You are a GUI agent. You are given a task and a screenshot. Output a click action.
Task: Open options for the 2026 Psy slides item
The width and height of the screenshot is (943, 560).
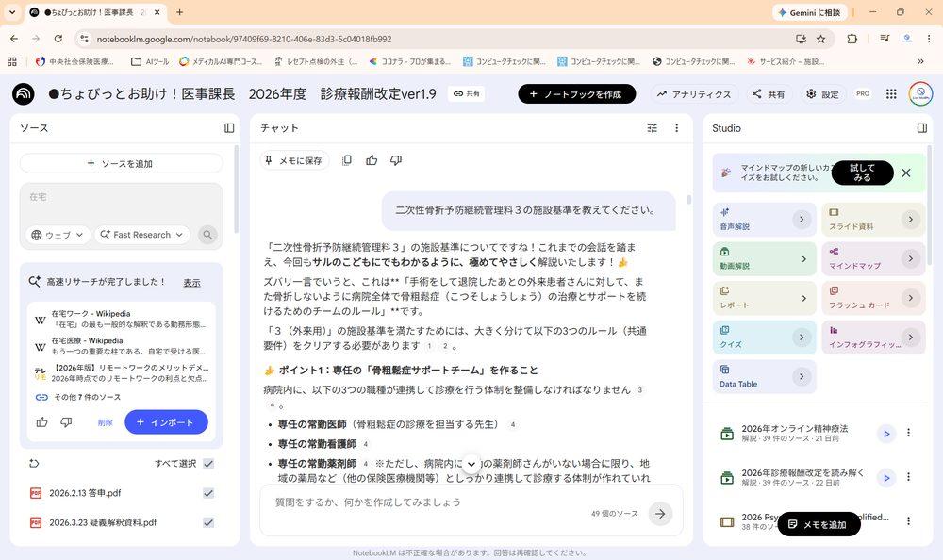pyautogui.click(x=908, y=521)
